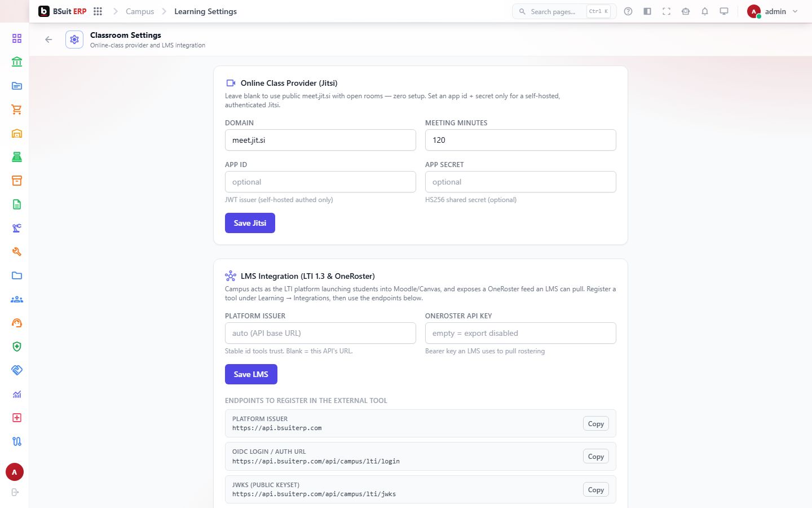Expand the admin user menu
Screen dimensions: 812x508
pos(773,11)
